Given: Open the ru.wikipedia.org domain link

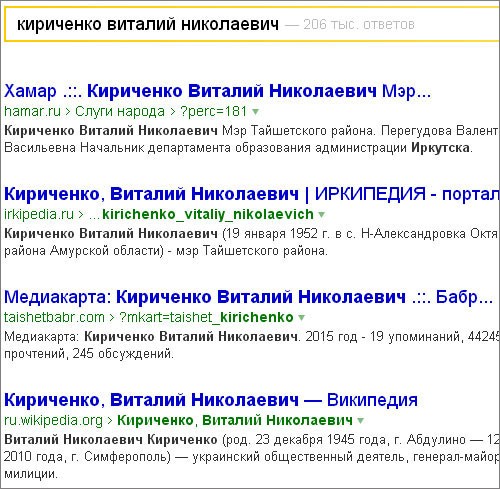Looking at the screenshot, I should tap(53, 420).
